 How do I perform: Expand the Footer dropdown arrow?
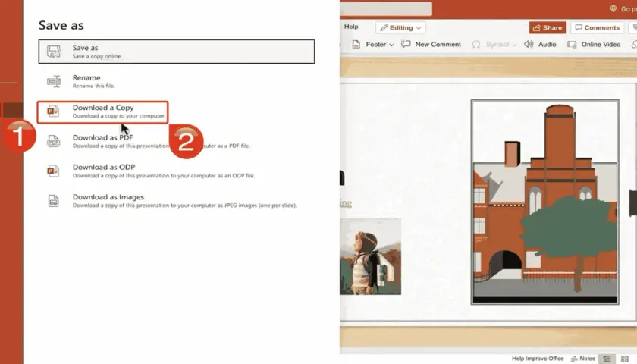pos(391,45)
